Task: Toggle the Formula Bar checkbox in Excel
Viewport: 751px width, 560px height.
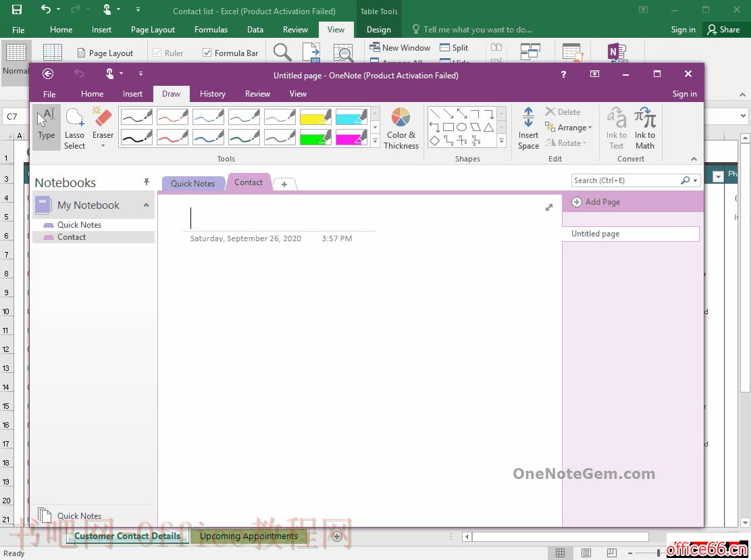Action: [x=207, y=53]
